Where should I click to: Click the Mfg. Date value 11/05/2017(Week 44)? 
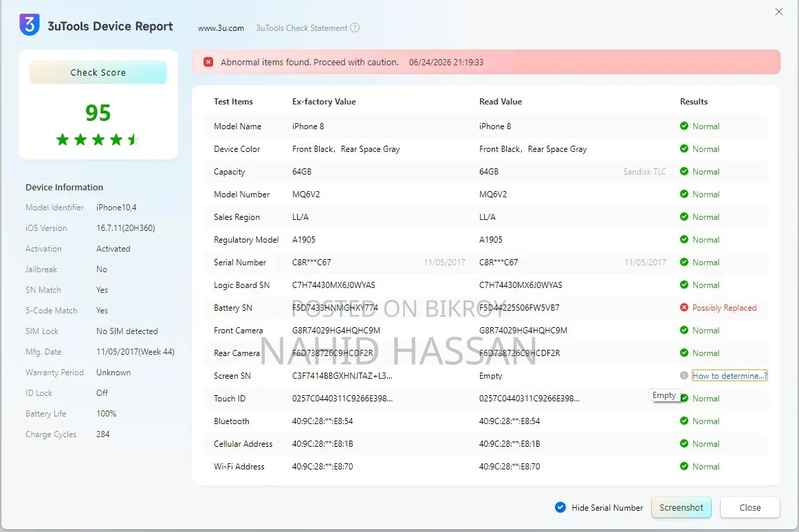click(135, 352)
